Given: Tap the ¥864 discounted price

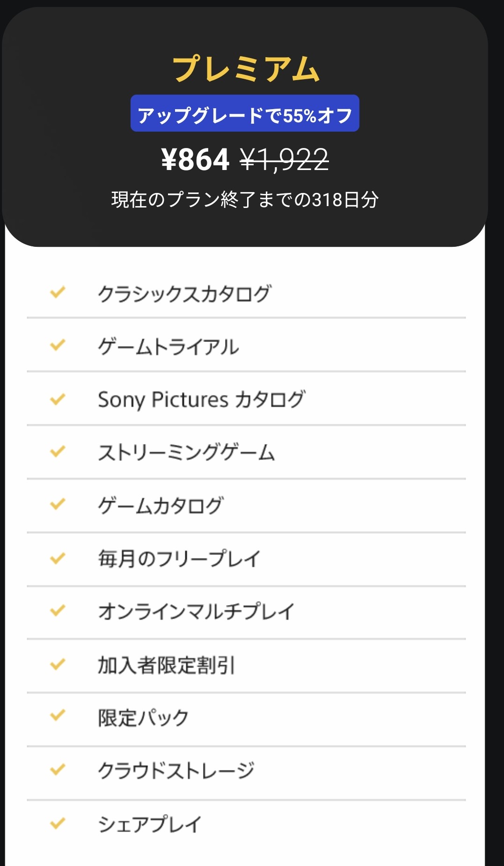Looking at the screenshot, I should [195, 160].
